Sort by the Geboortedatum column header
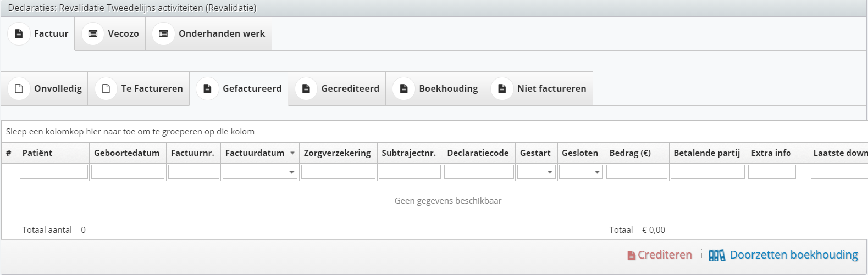 point(126,153)
